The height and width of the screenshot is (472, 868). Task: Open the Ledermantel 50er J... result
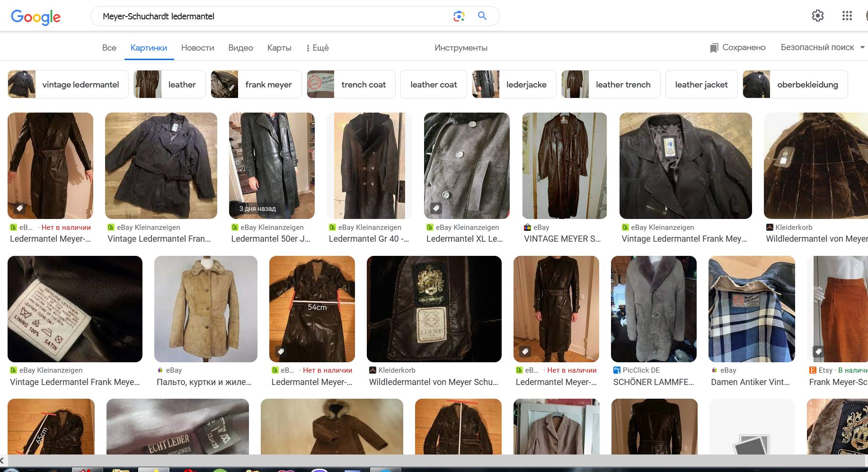[271, 239]
